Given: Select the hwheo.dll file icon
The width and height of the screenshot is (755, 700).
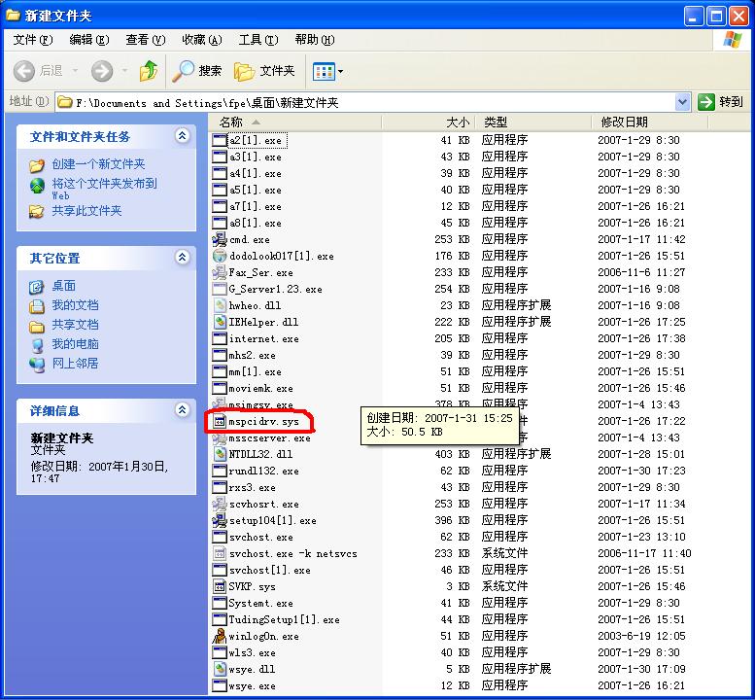Looking at the screenshot, I should pos(220,305).
